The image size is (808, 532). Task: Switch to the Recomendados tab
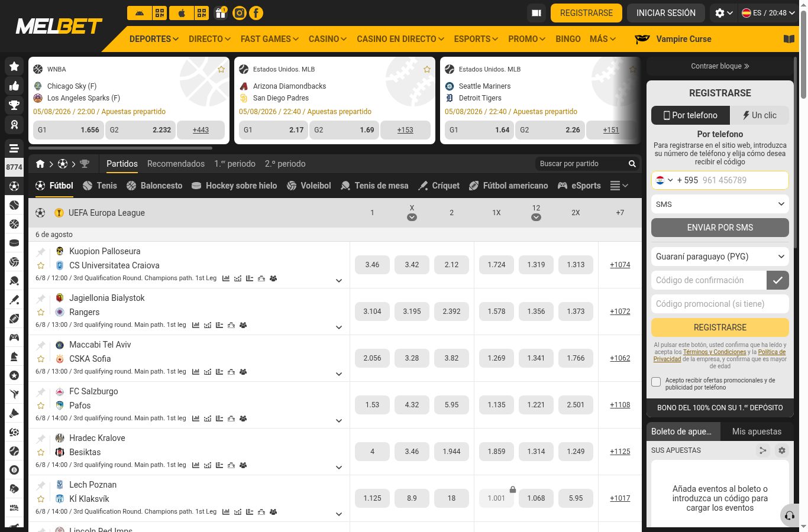tap(176, 164)
